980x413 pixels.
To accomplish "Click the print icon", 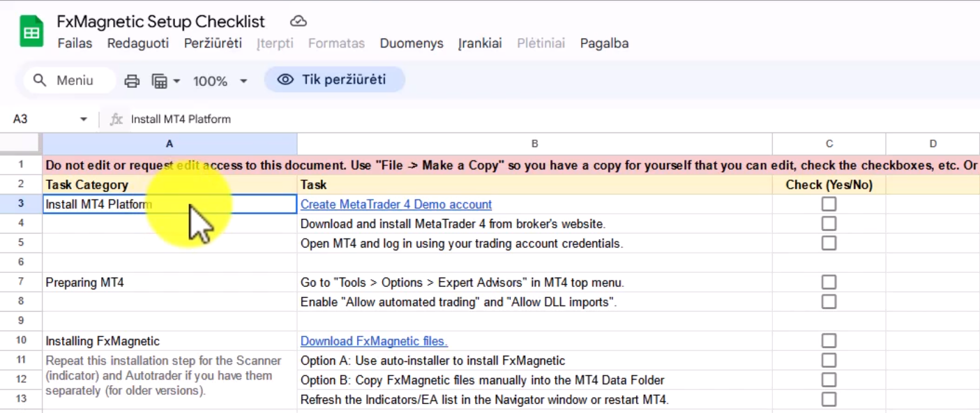I will click(x=132, y=81).
